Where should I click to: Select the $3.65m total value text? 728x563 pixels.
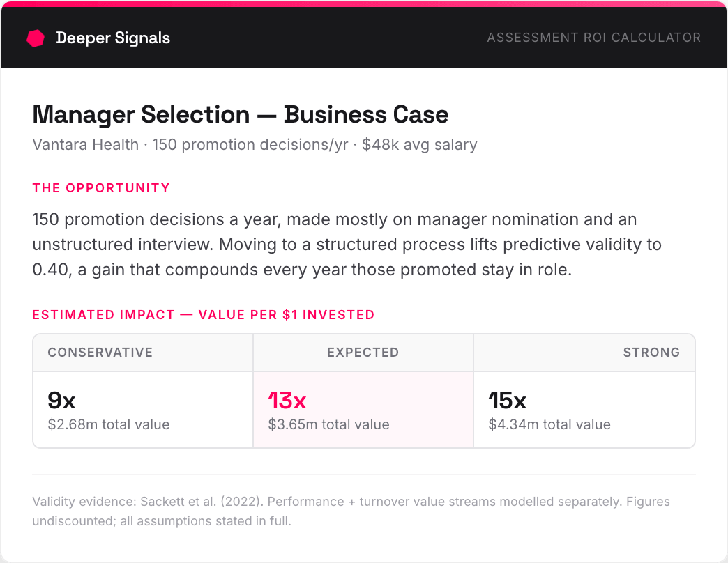coord(328,424)
